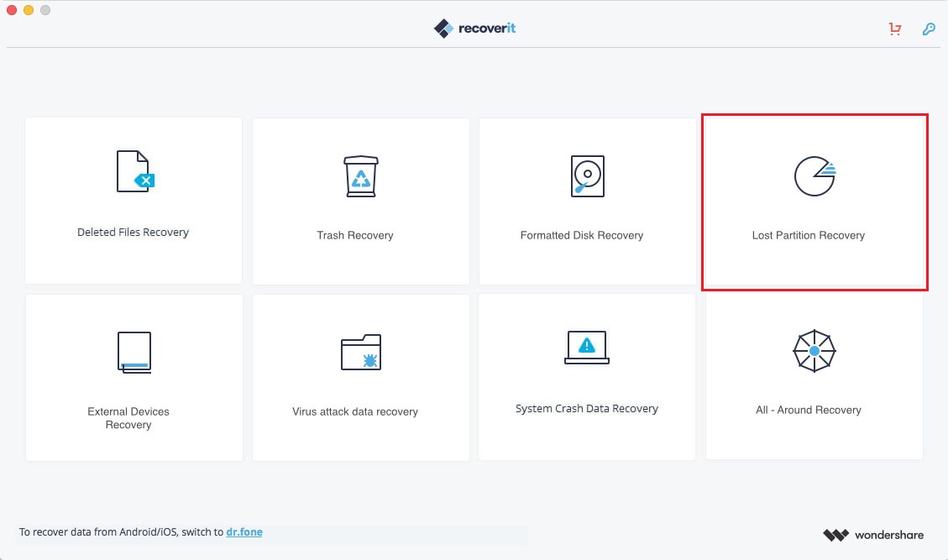Select the 'System Crash Data Recovery' label
Image resolution: width=948 pixels, height=560 pixels.
[x=586, y=409]
